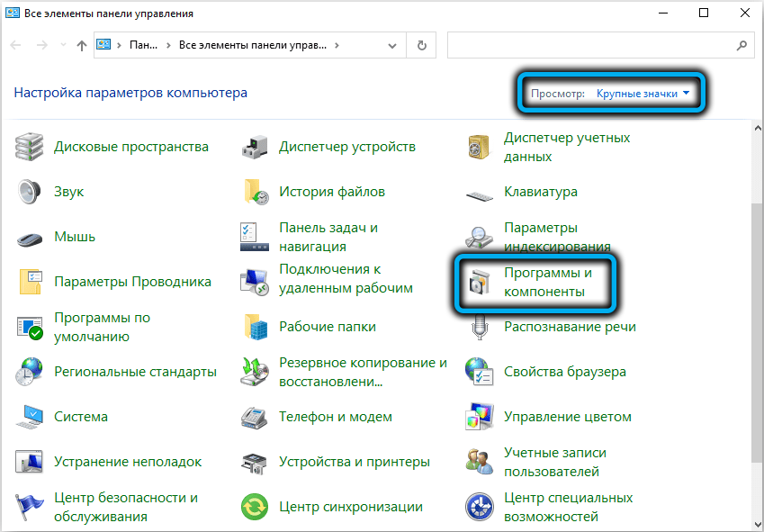
Task: Expand the address bar history dropdown arrow
Action: tap(391, 46)
